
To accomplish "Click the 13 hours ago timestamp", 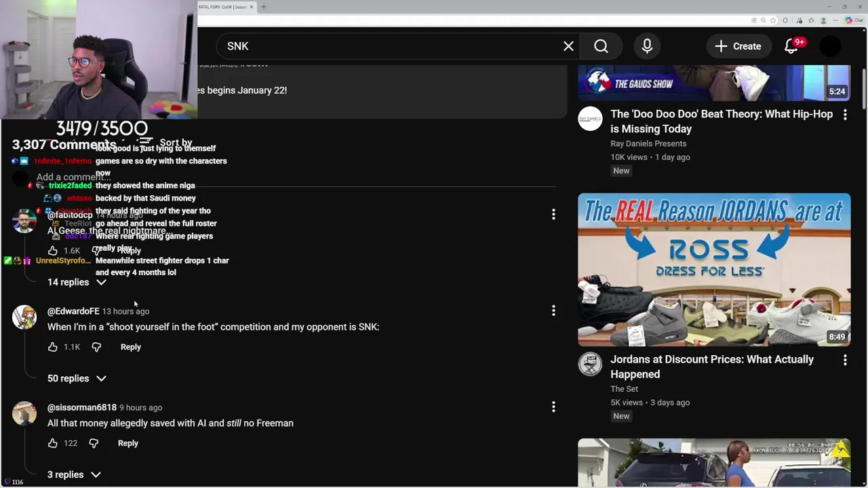I will pyautogui.click(x=125, y=311).
